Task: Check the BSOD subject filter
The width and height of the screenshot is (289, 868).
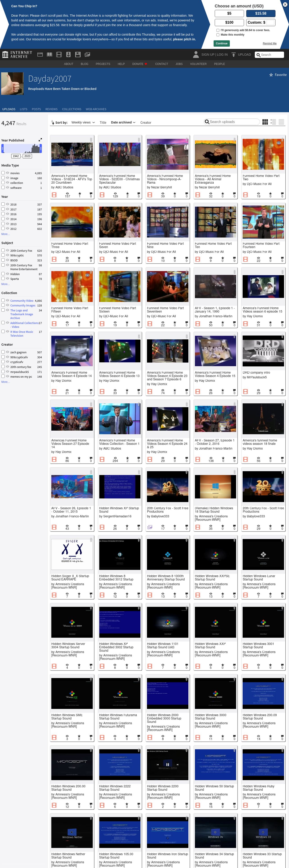Action: point(3,260)
